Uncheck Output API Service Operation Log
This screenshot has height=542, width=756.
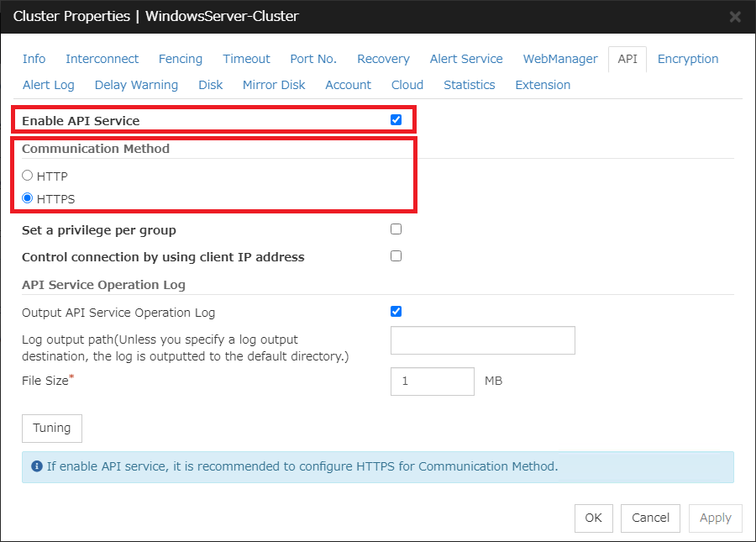pyautogui.click(x=396, y=311)
